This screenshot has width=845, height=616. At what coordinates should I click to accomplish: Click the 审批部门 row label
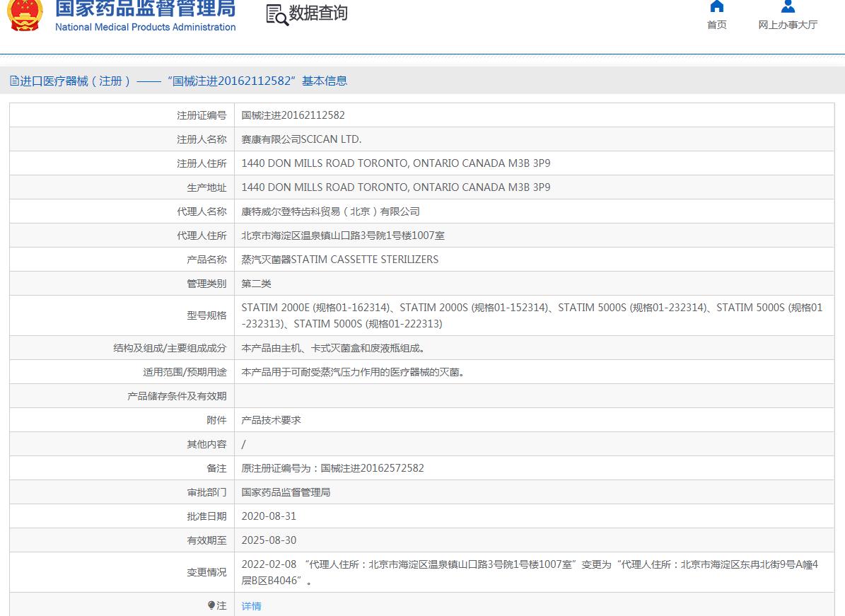(x=206, y=492)
